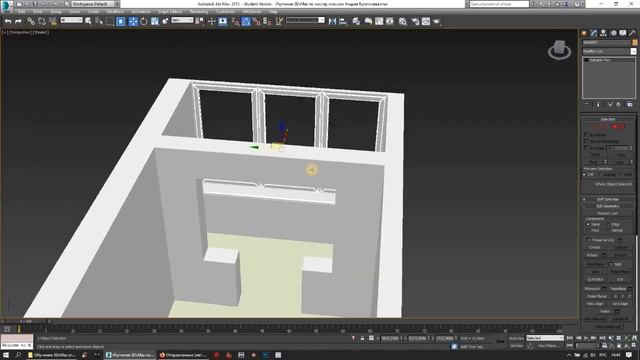Click the ViewCube in the viewport

[x=559, y=50]
